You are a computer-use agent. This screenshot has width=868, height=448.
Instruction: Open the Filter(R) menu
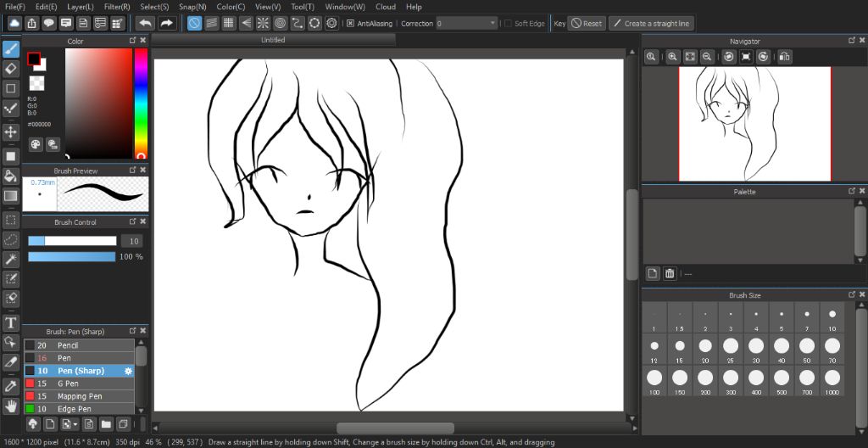tap(117, 7)
